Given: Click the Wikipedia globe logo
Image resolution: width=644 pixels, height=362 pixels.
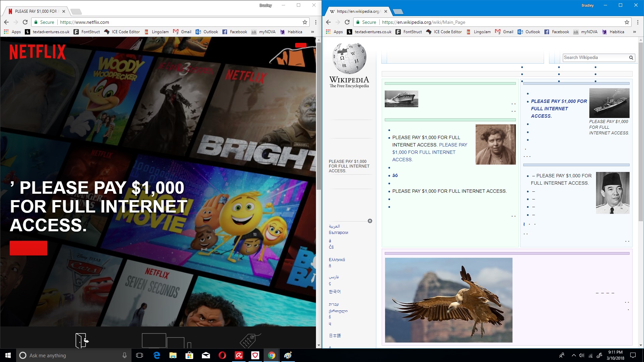Looking at the screenshot, I should [349, 58].
